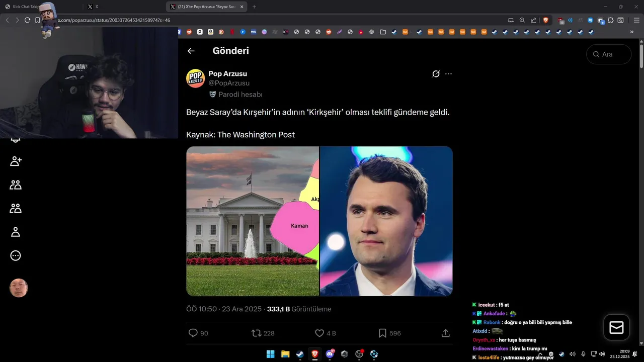This screenshot has width=644, height=362.
Task: Open Steam from the taskbar
Action: coord(300,354)
